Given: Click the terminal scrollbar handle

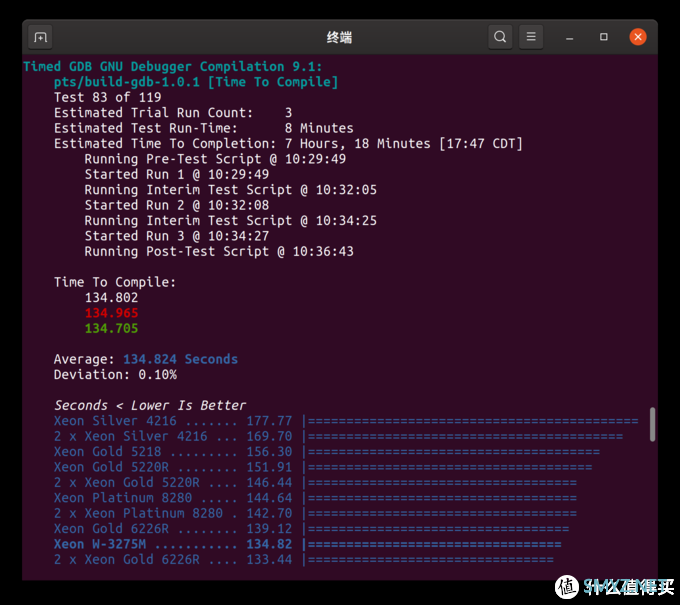Looking at the screenshot, I should coord(652,424).
